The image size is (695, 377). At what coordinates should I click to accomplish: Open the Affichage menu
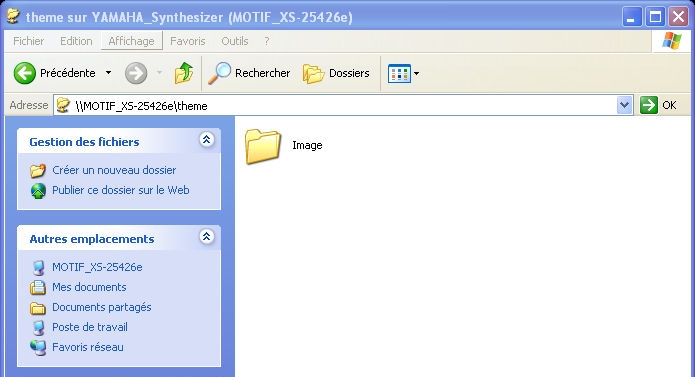coord(132,41)
